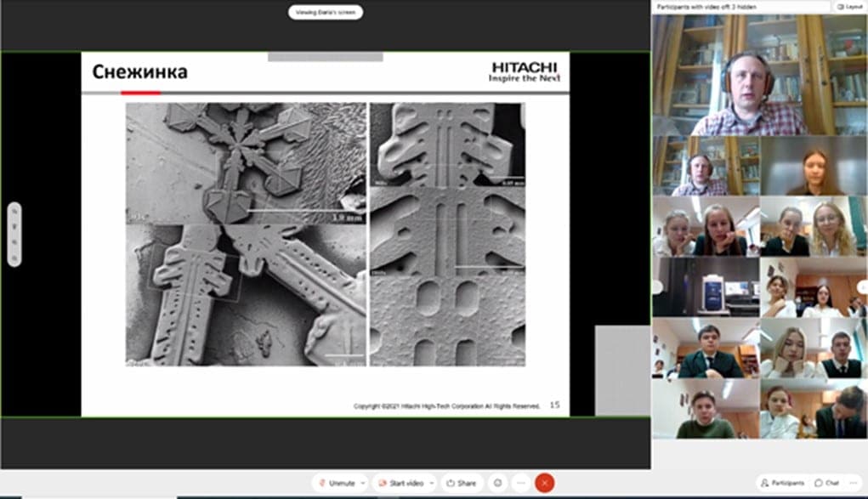This screenshot has width=868, height=499.
Task: Click 'Participants with video off: 3 hidden' bar
Action: coord(741,6)
